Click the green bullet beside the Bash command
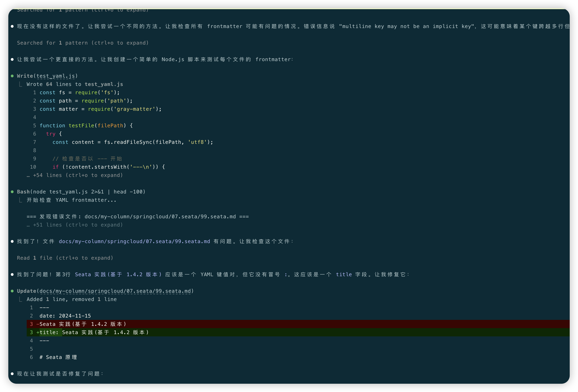The width and height of the screenshot is (578, 392). (12, 192)
